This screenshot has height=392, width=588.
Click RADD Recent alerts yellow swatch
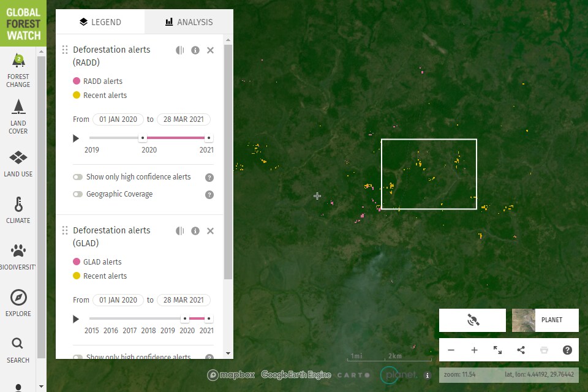click(77, 96)
